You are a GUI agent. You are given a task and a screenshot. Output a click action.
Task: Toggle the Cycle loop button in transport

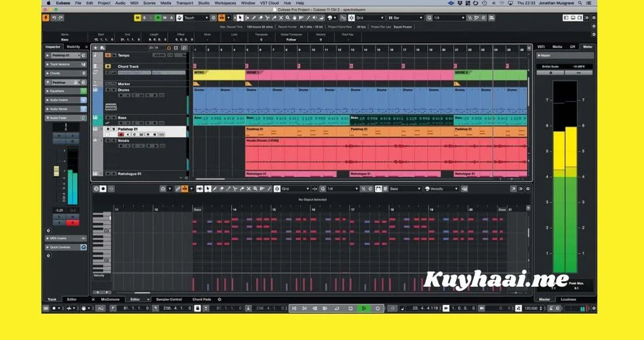click(337, 308)
